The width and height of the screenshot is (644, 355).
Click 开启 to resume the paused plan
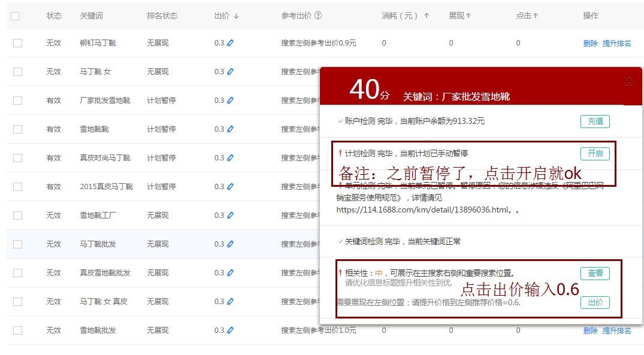[595, 153]
